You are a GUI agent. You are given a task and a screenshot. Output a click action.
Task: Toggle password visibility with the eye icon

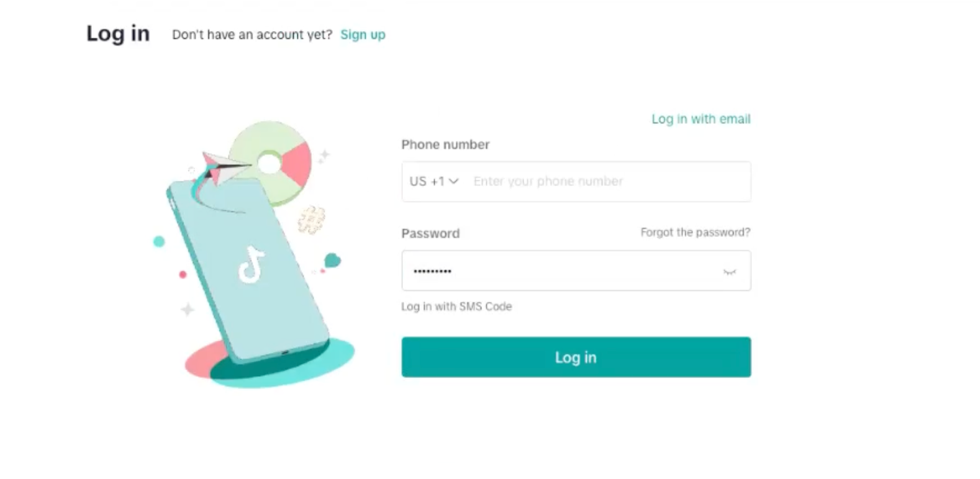coord(730,272)
